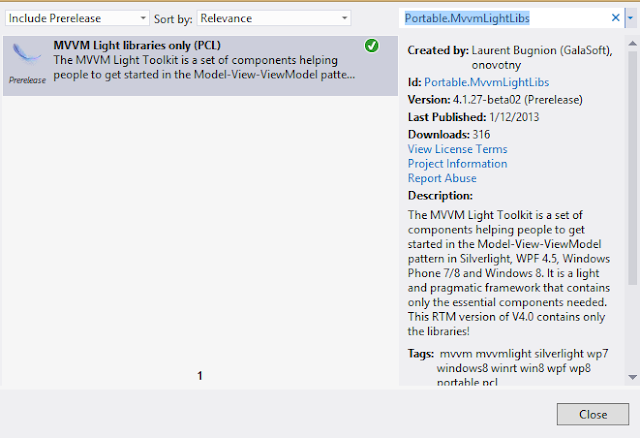
Task: Select the MVVM Light libraries only (PCL) package
Action: [x=200, y=66]
